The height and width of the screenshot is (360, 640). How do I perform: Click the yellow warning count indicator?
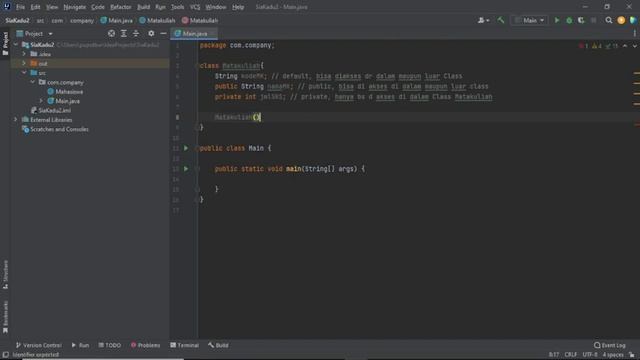pyautogui.click(x=597, y=46)
